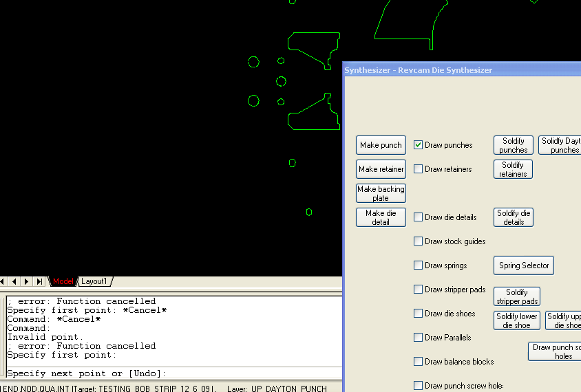Enable Draw balance blocks checkbox
This screenshot has height=392, width=581.
[419, 361]
